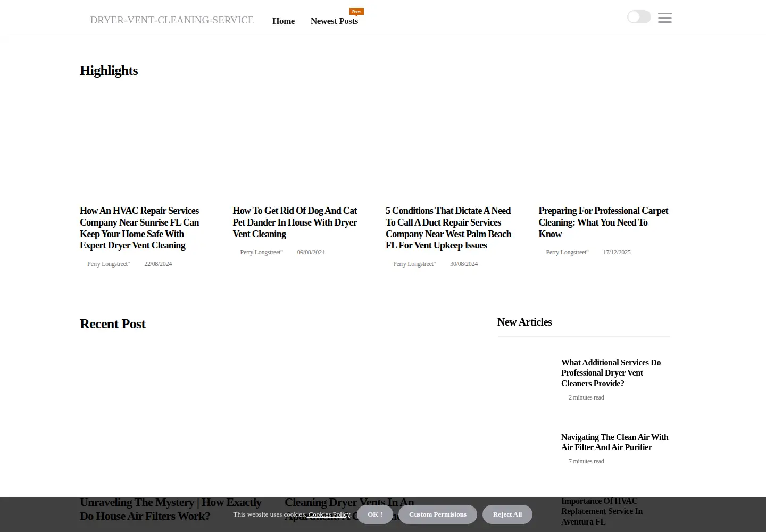The height and width of the screenshot is (532, 766).
Task: Open Importance Of HVAC Replacement Service article
Action: [x=602, y=511]
